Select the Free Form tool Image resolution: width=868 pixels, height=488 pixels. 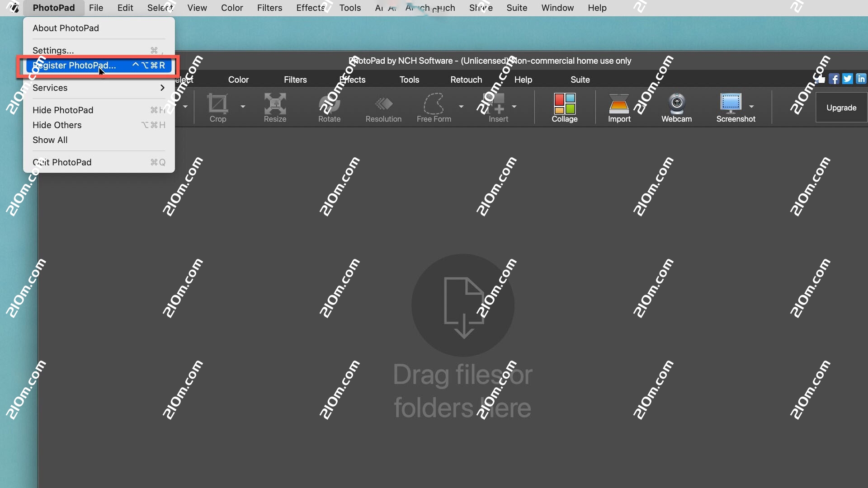tap(433, 108)
